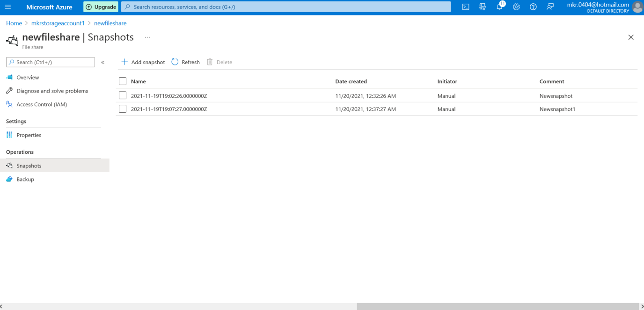Click the mkr.0404@hotmail.com account label
Image resolution: width=644 pixels, height=310 pixels.
[x=598, y=5]
